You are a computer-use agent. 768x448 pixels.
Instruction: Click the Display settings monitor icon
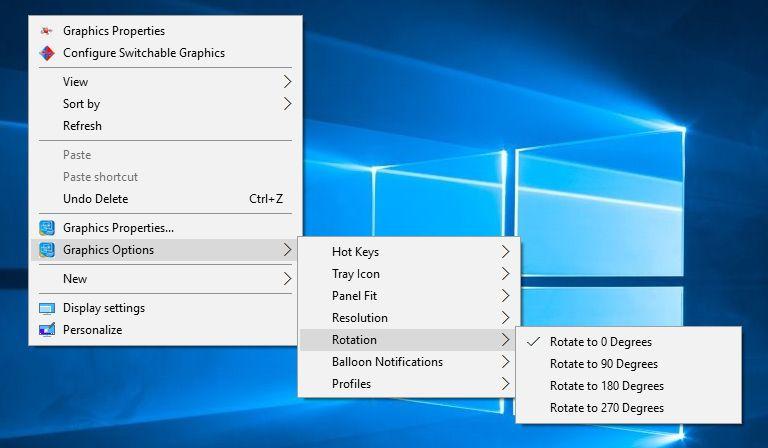pos(47,308)
